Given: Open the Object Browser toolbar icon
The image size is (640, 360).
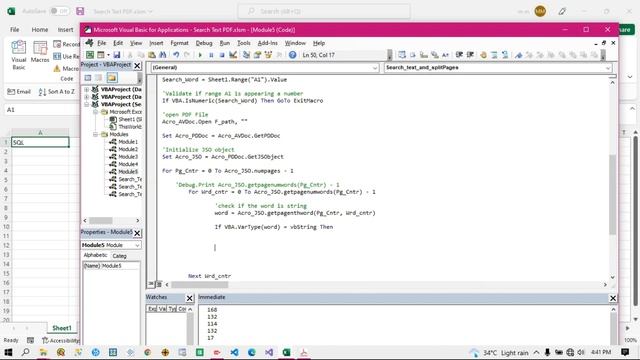Looking at the screenshot, I should point(268,55).
